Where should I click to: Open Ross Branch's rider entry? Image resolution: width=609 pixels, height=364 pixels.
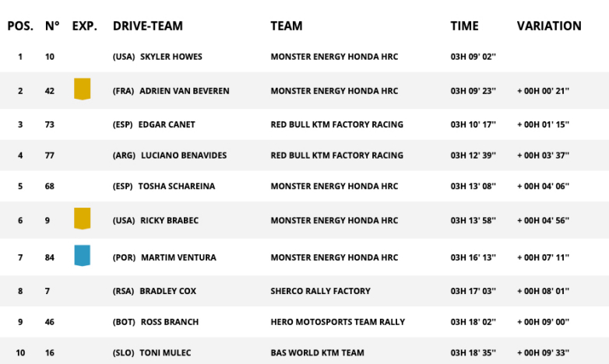click(169, 322)
